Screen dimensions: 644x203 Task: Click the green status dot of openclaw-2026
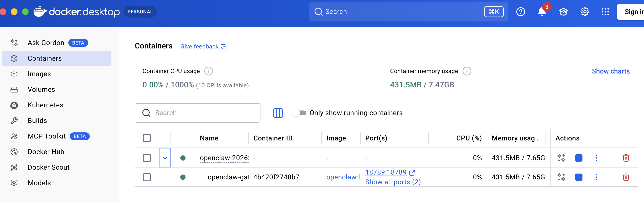(183, 158)
